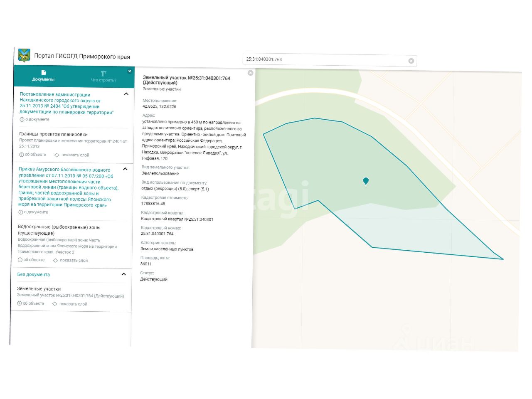
Task: Click Земли населенных пунктов category value
Action: [167, 249]
